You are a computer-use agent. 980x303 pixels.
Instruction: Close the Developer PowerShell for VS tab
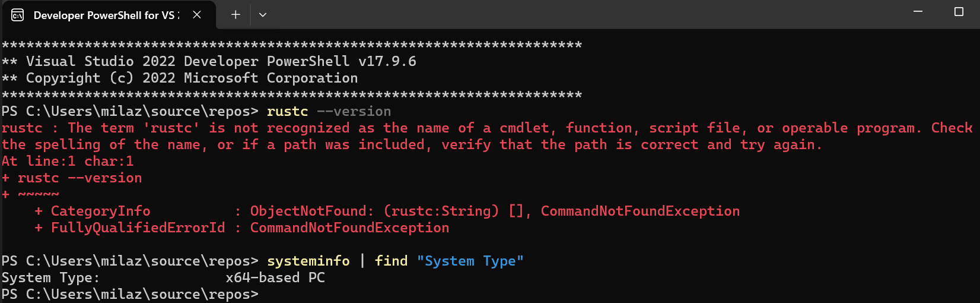197,15
